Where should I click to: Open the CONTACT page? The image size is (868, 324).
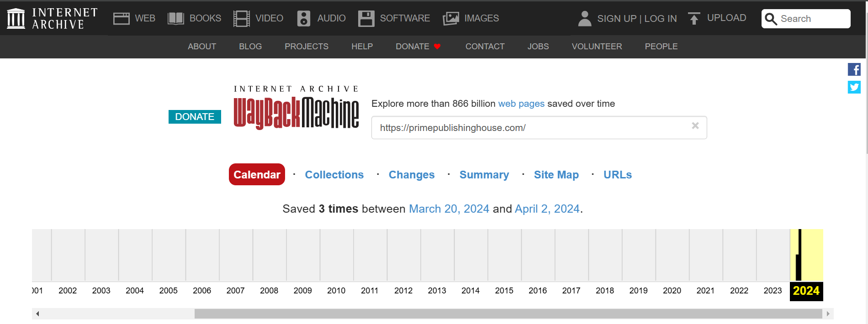(x=485, y=47)
